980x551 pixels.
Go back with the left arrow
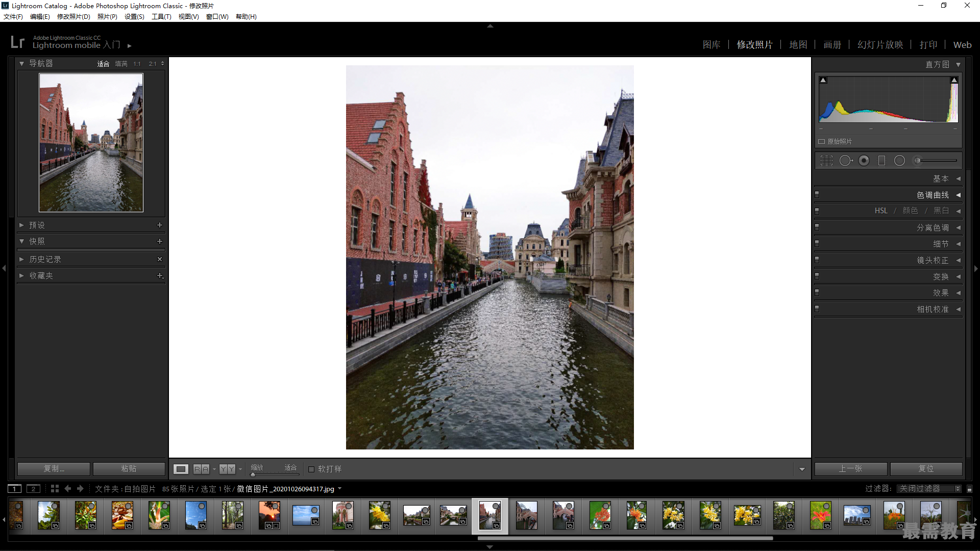pyautogui.click(x=67, y=489)
